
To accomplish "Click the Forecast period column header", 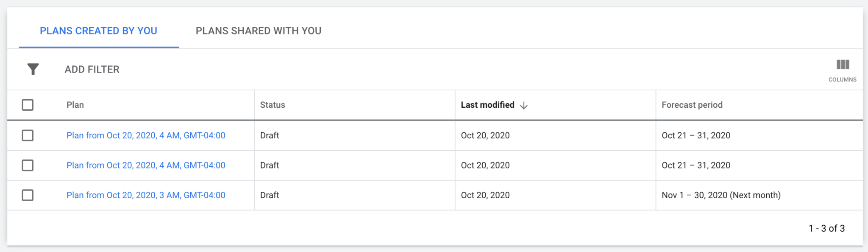I will pyautogui.click(x=692, y=105).
